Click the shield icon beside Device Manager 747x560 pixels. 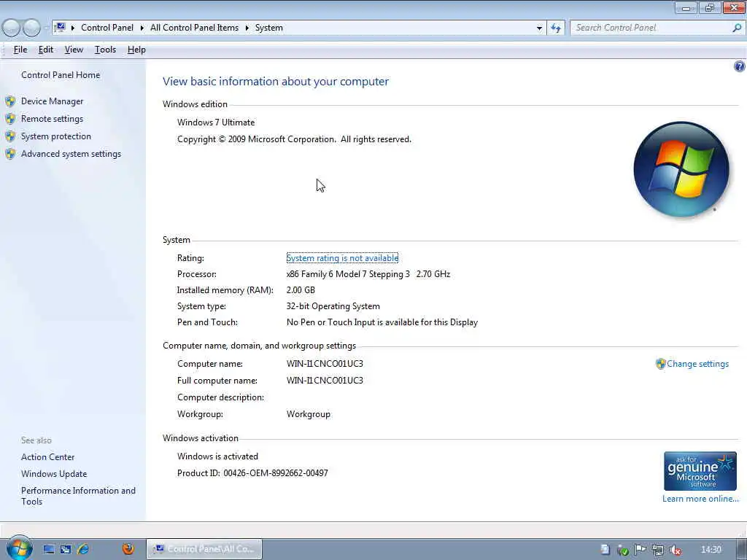coord(10,101)
